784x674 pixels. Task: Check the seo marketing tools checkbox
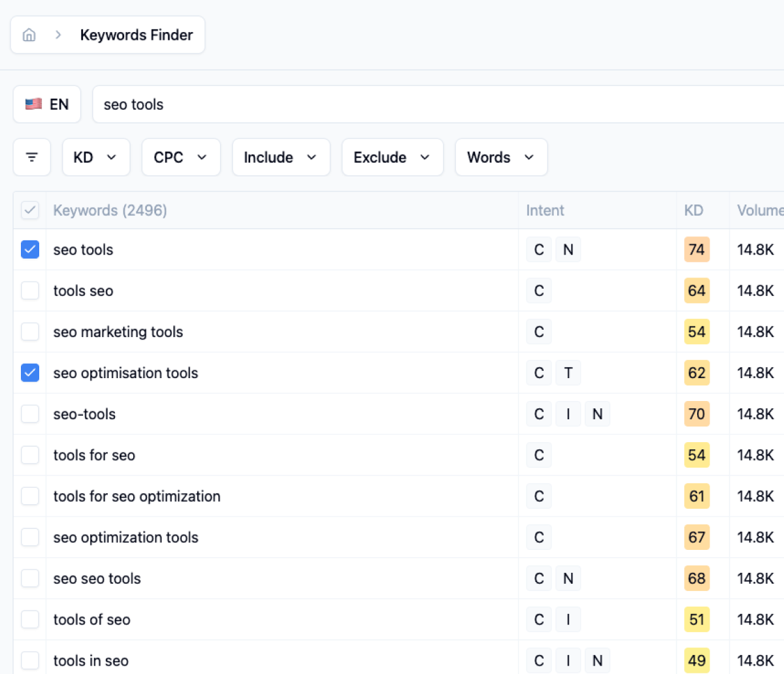30,332
